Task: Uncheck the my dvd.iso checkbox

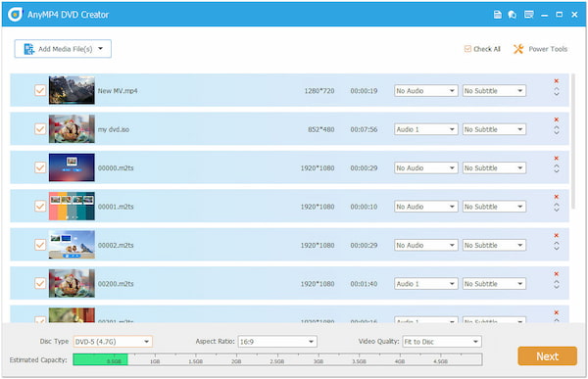Action: (40, 129)
